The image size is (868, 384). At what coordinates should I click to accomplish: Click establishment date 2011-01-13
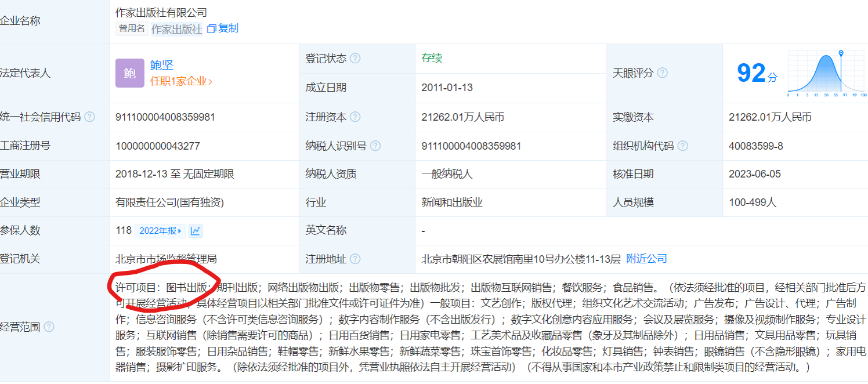tap(447, 88)
